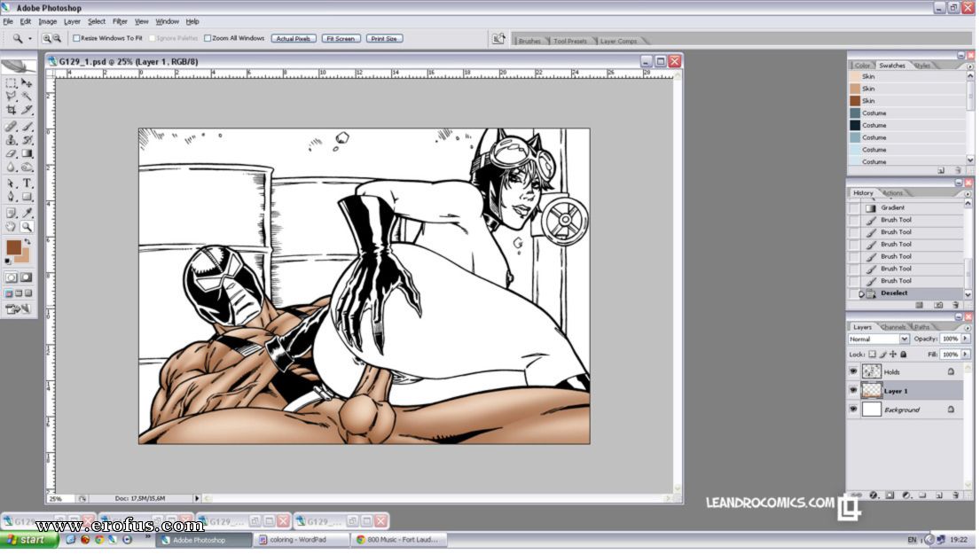Toggle Lock Image Pixels brush icon
Screen dimensions: 980x554
click(x=882, y=355)
